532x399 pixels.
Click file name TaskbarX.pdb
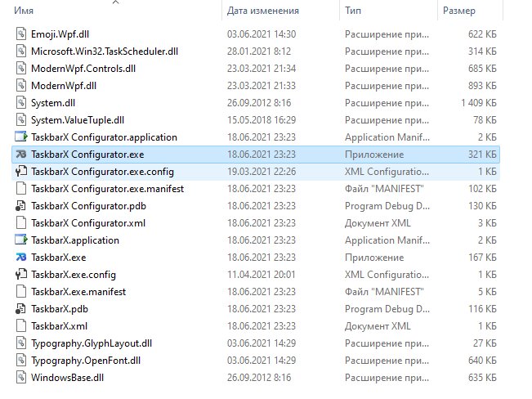(x=60, y=309)
